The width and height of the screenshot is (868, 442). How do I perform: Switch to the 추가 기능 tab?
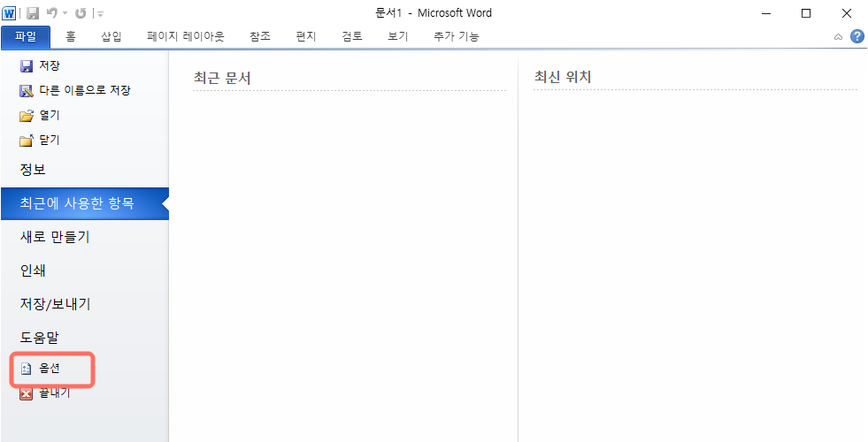(x=457, y=37)
